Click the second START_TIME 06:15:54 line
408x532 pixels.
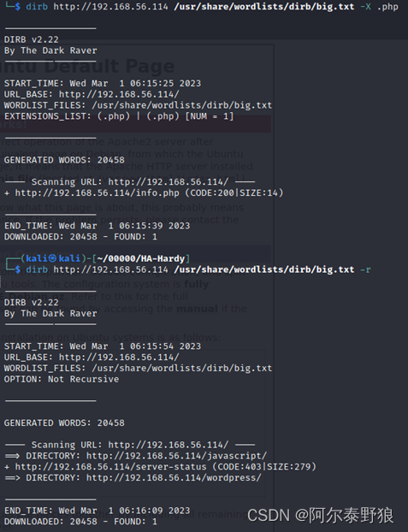click(103, 346)
